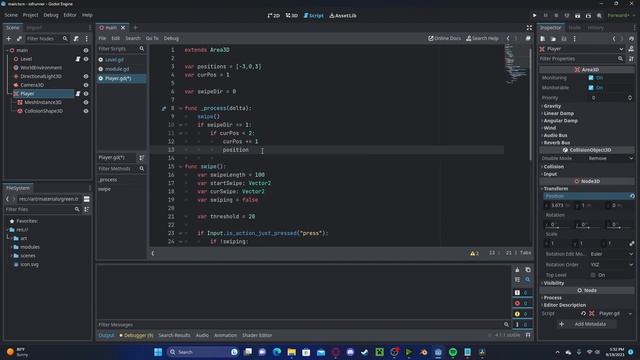Open the Rotation Edit Mode dropdown

point(611,254)
